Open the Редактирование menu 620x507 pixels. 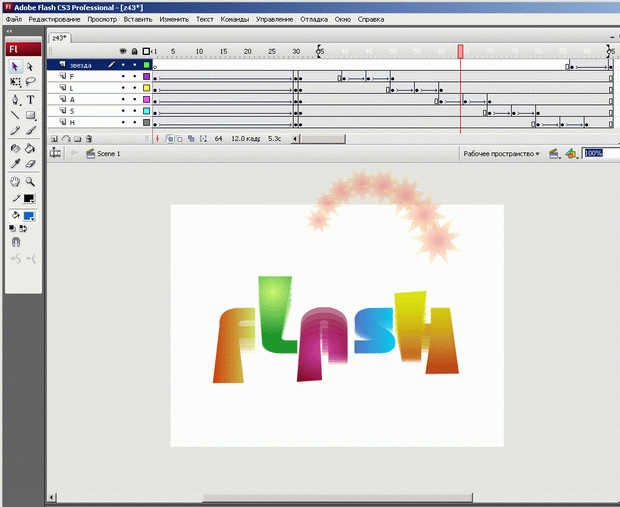[54, 19]
